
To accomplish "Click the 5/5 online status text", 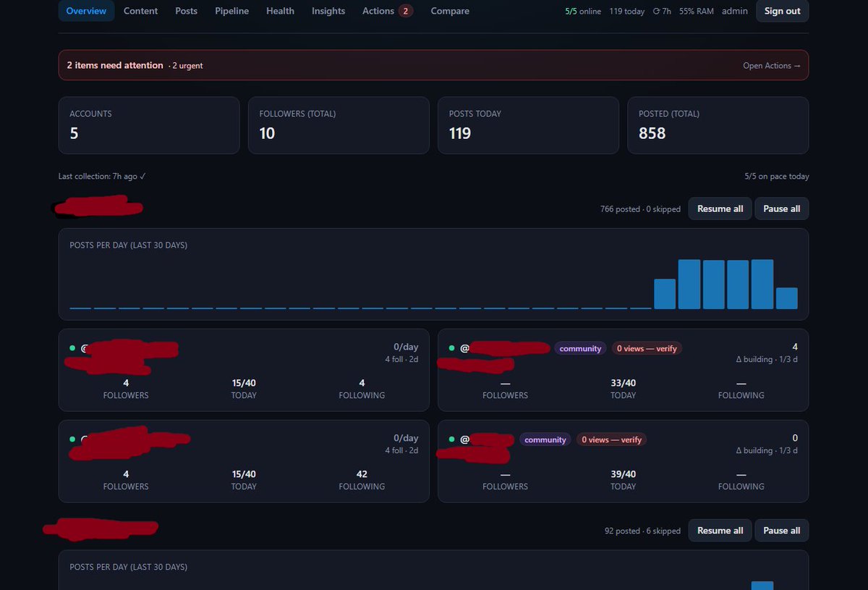I will pyautogui.click(x=583, y=12).
